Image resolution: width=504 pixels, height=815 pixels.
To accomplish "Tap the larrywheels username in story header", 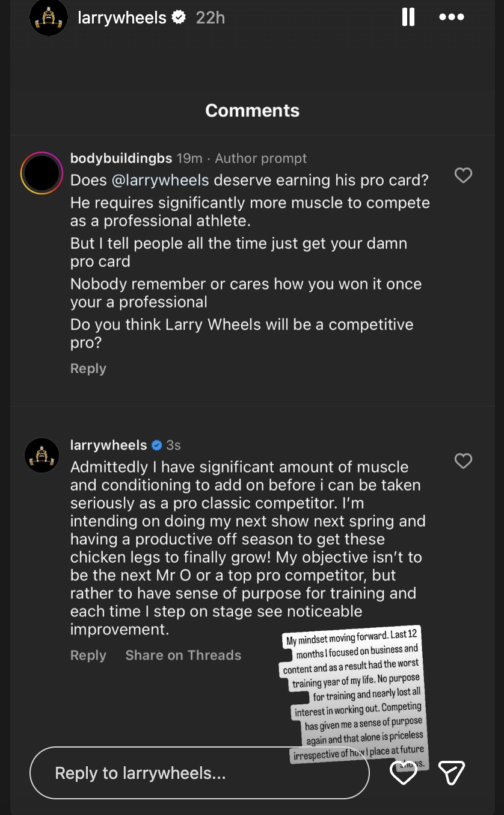I will [x=122, y=18].
